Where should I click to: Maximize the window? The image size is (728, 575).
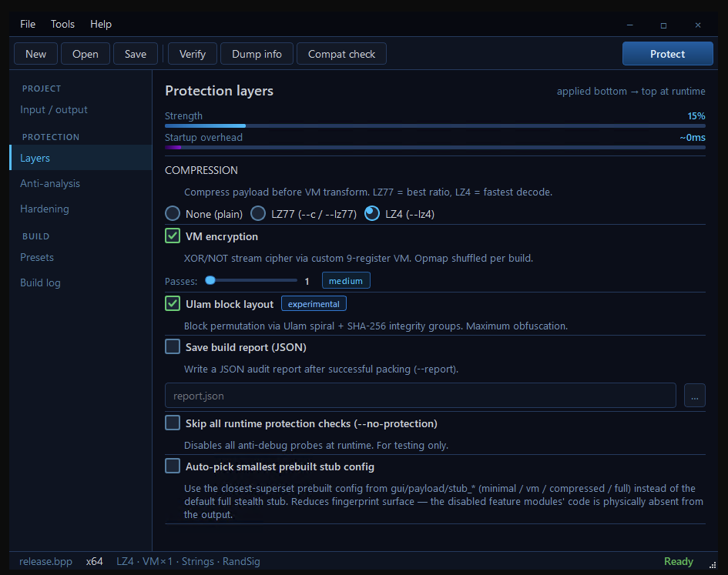coord(663,25)
